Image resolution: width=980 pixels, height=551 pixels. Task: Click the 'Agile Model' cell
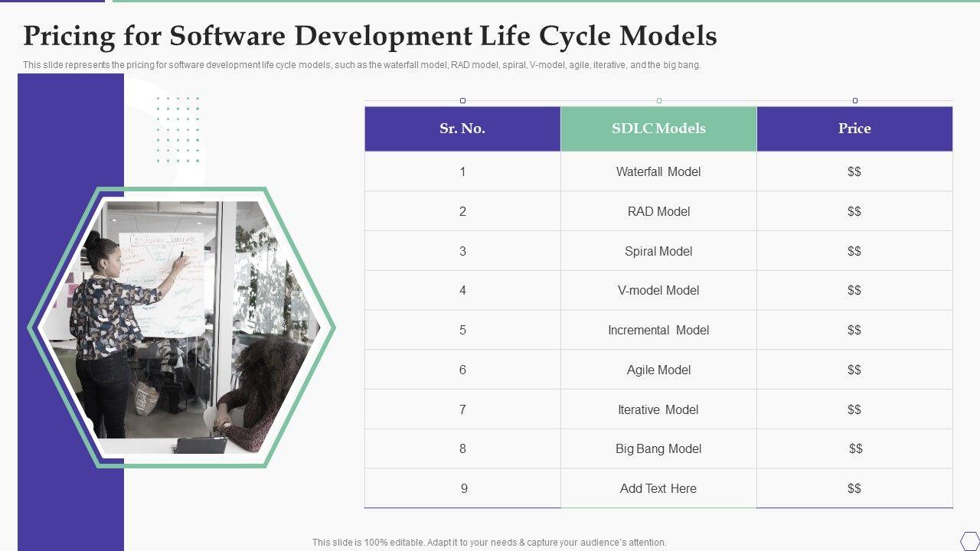(x=658, y=370)
